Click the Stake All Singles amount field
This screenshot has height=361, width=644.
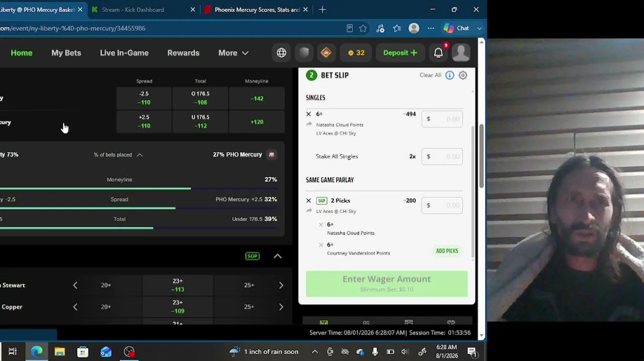442,156
